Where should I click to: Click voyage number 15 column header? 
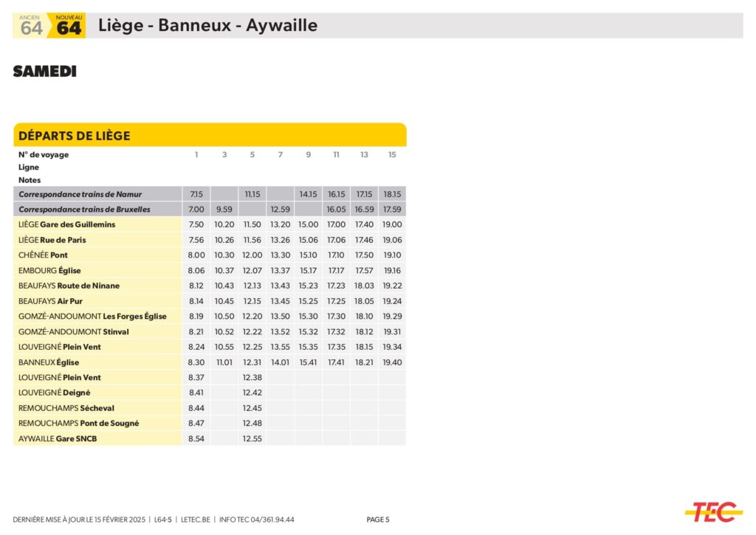pos(392,155)
